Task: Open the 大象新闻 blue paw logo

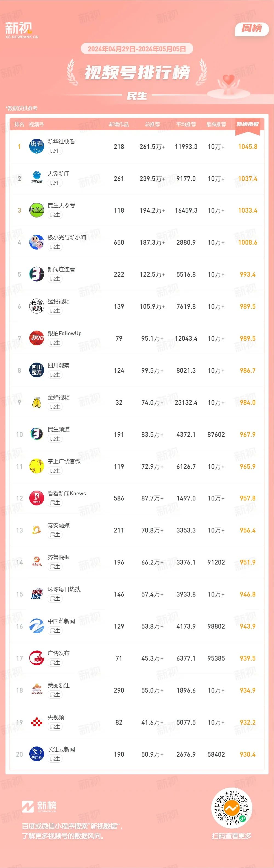Action: point(36,178)
